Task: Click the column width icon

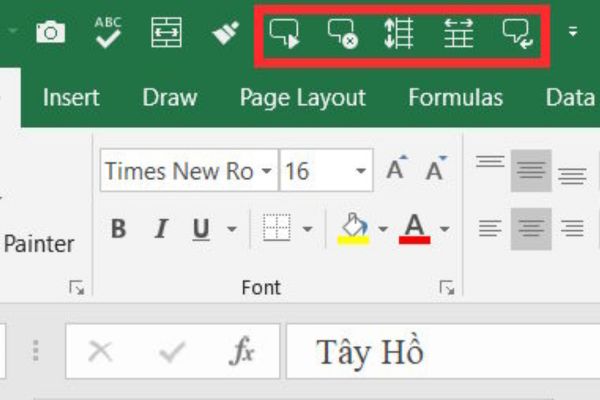Action: [459, 35]
